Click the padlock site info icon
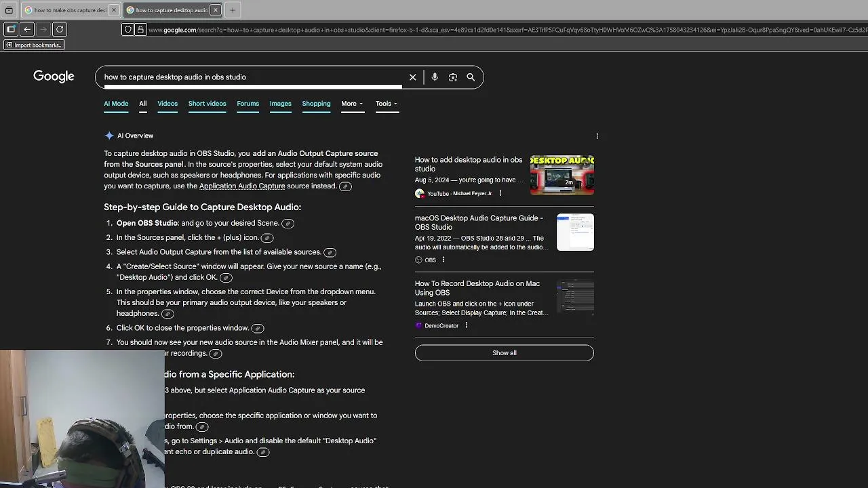 tap(140, 30)
